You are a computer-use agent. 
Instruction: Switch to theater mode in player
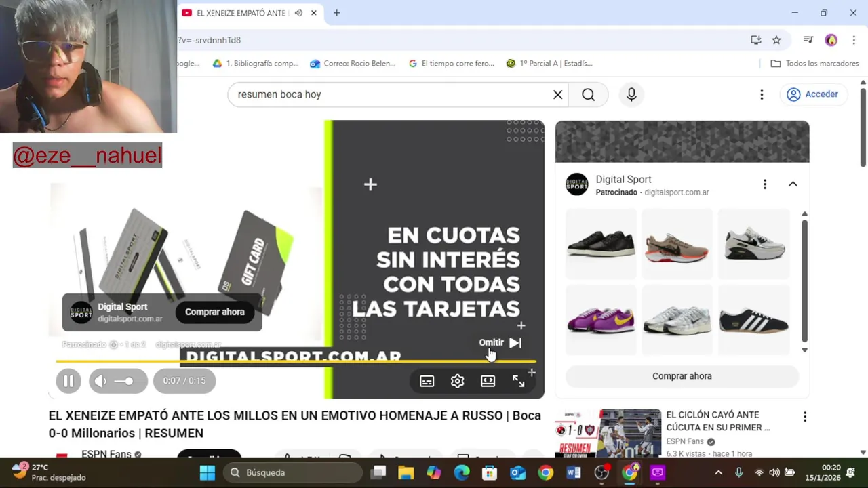488,381
